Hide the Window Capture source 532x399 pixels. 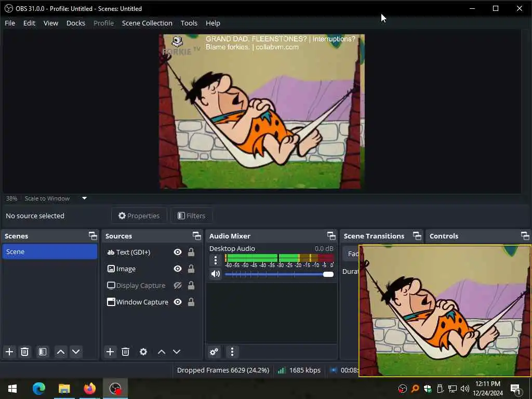[x=178, y=302]
